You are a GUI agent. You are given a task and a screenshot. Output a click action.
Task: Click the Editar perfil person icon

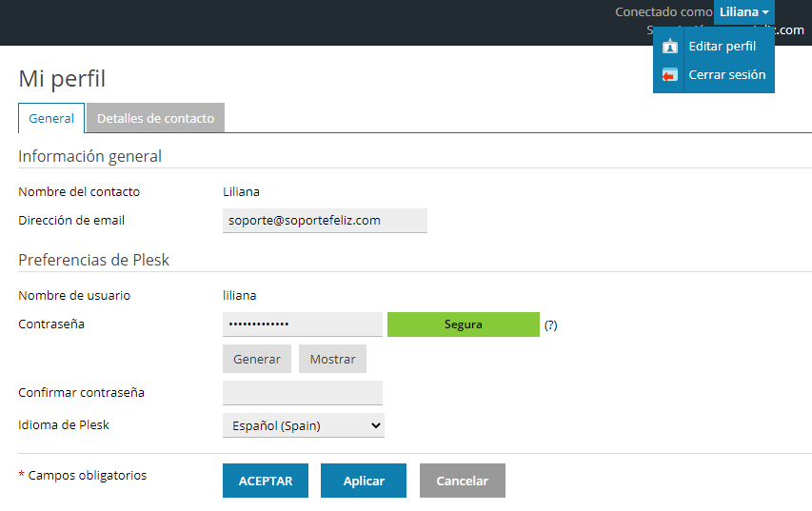670,47
